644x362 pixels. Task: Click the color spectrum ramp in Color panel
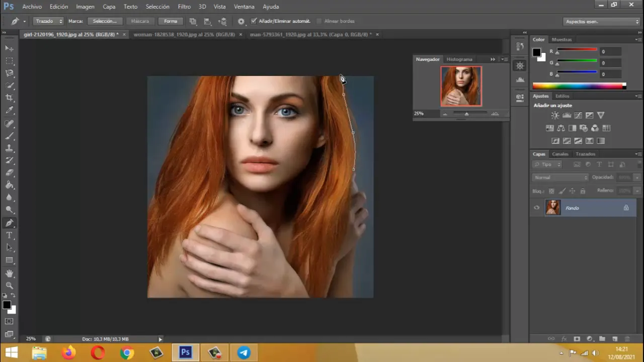tap(579, 86)
